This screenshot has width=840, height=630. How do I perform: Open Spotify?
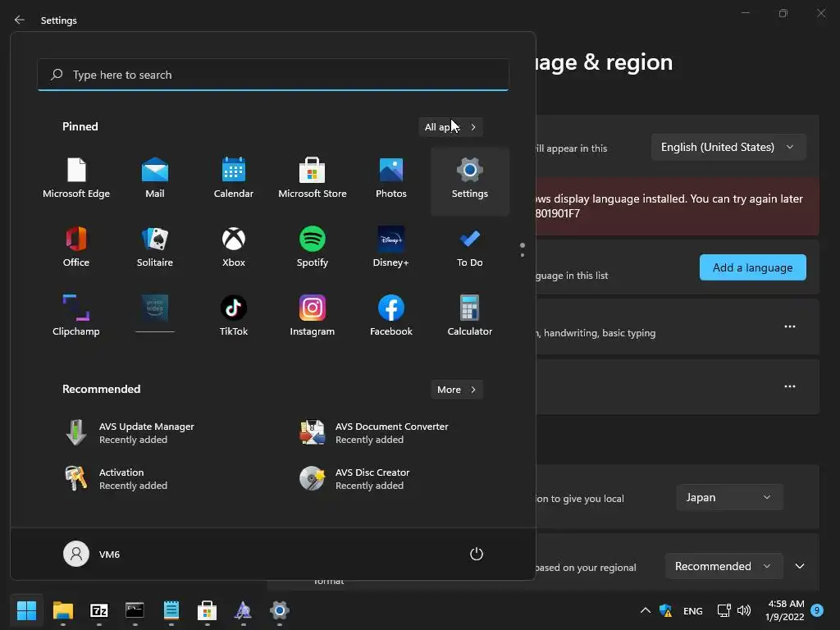[x=313, y=248]
